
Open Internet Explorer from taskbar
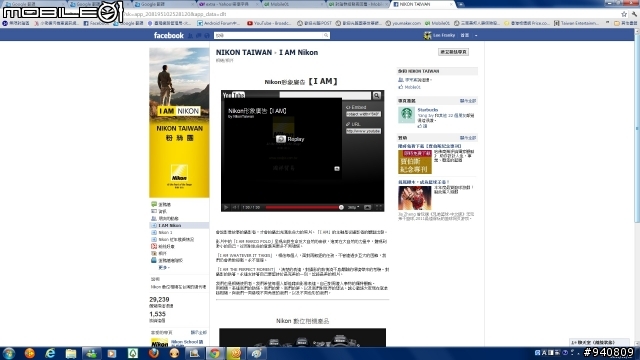point(50,353)
